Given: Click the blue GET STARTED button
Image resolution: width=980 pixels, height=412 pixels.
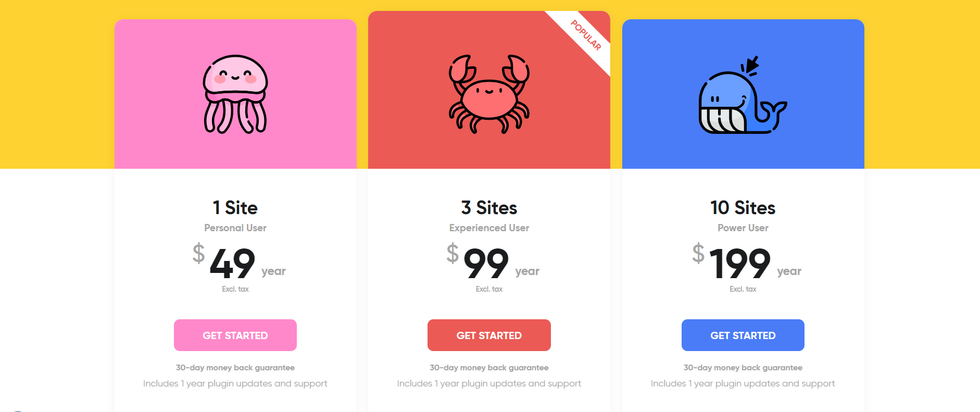Looking at the screenshot, I should (743, 335).
